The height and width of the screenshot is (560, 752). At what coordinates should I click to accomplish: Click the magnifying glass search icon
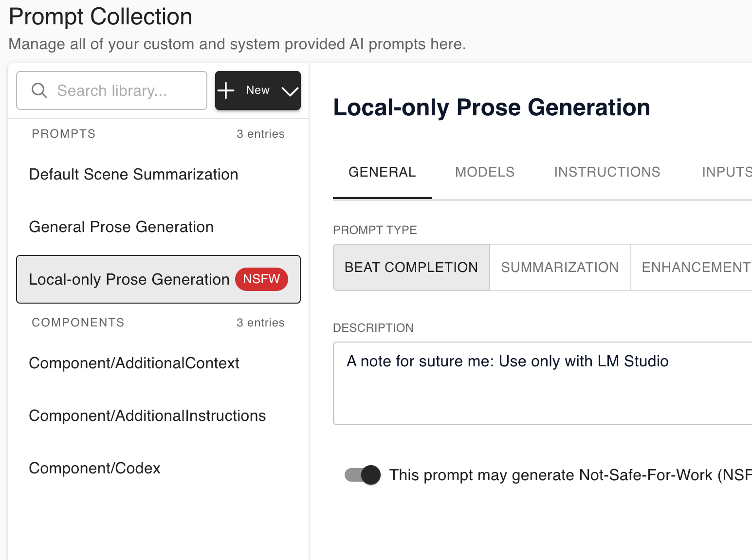click(39, 90)
